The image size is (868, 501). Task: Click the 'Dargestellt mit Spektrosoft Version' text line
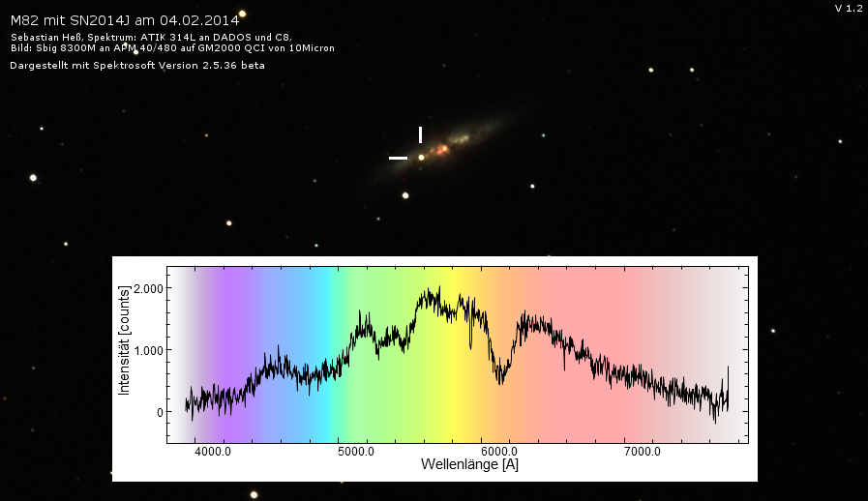point(136,66)
